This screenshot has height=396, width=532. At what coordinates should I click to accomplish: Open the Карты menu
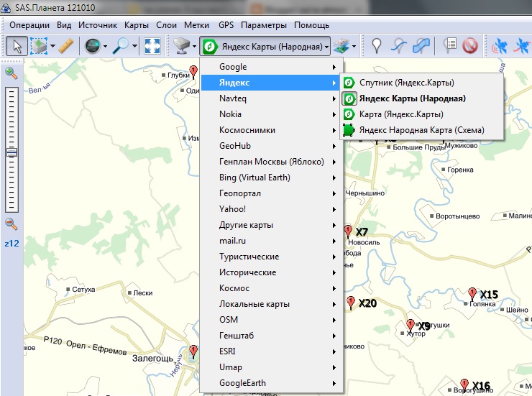(137, 25)
